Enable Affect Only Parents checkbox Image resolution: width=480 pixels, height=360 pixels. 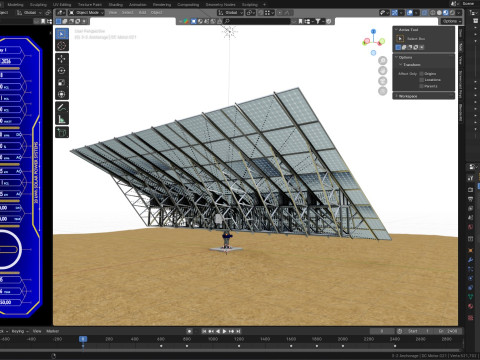point(422,86)
